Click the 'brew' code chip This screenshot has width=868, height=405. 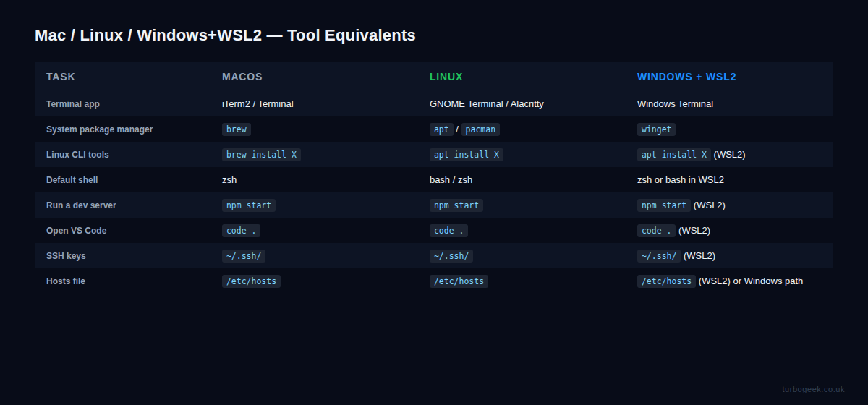click(x=237, y=129)
